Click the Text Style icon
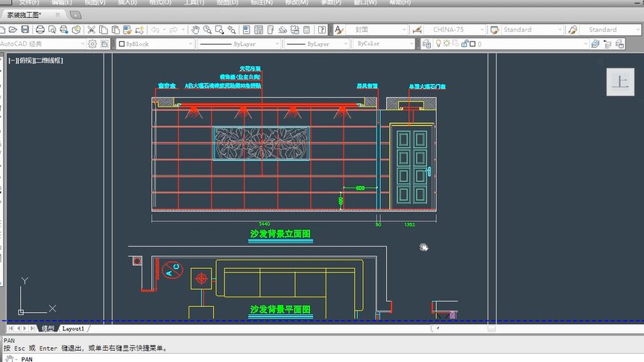644x362 pixels. pyautogui.click(x=338, y=30)
